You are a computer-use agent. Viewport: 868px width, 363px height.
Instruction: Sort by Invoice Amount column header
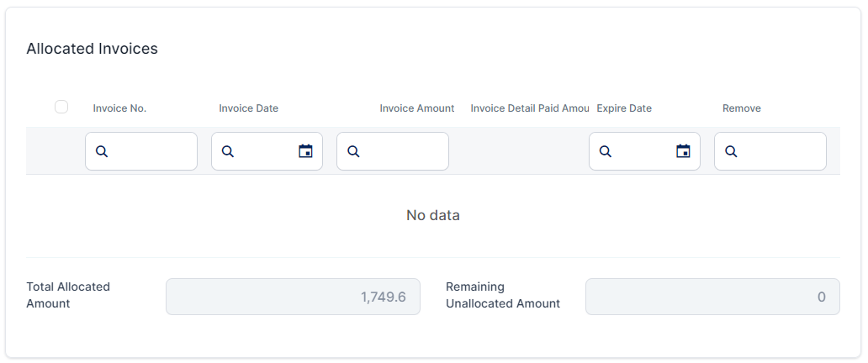pos(416,108)
